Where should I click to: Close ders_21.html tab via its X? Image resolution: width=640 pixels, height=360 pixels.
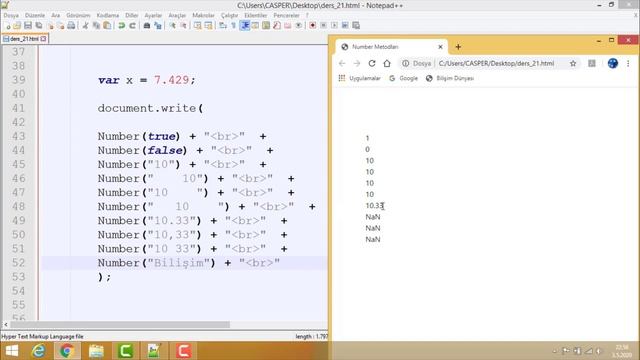43,39
